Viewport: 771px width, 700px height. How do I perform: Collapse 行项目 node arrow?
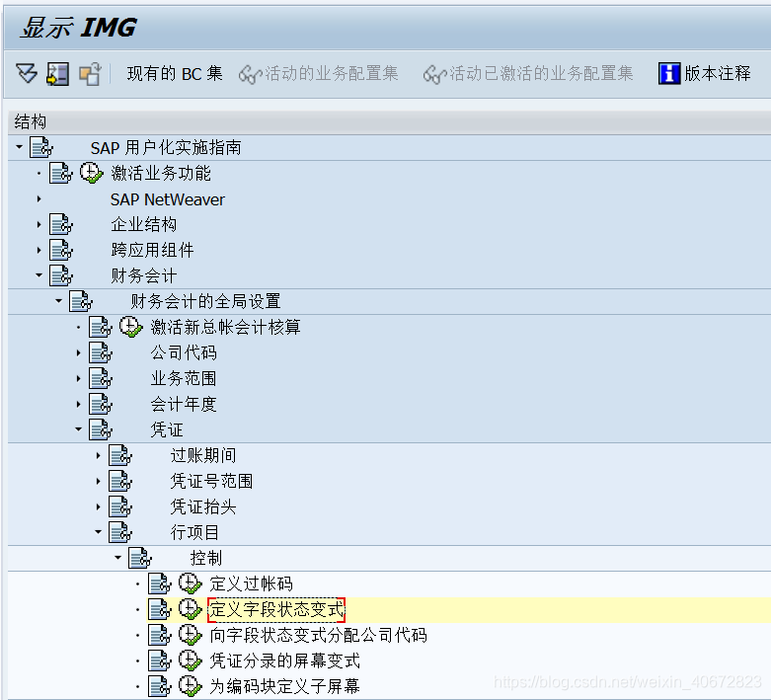pyautogui.click(x=98, y=532)
